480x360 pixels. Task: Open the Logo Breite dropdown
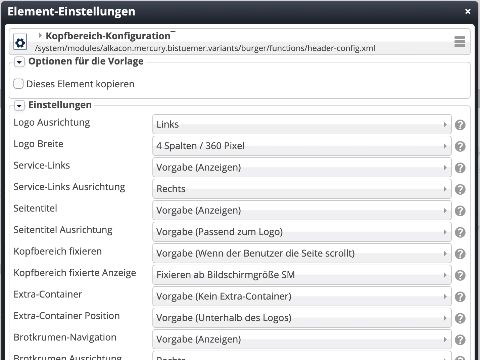302,146
